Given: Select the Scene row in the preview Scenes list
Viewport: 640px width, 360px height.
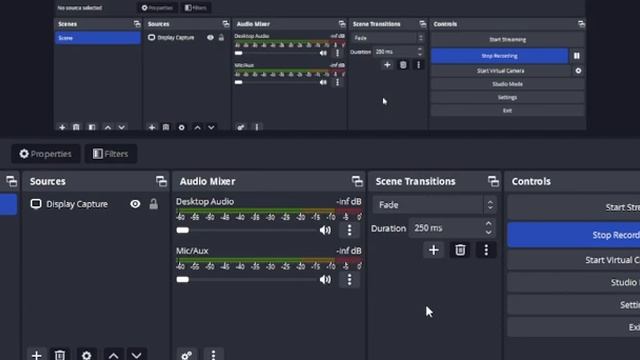Looking at the screenshot, I should tap(98, 38).
